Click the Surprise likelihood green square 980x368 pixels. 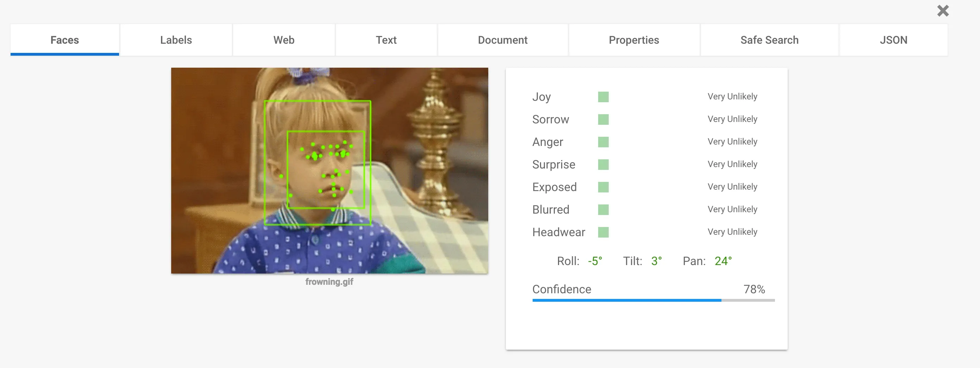[603, 164]
